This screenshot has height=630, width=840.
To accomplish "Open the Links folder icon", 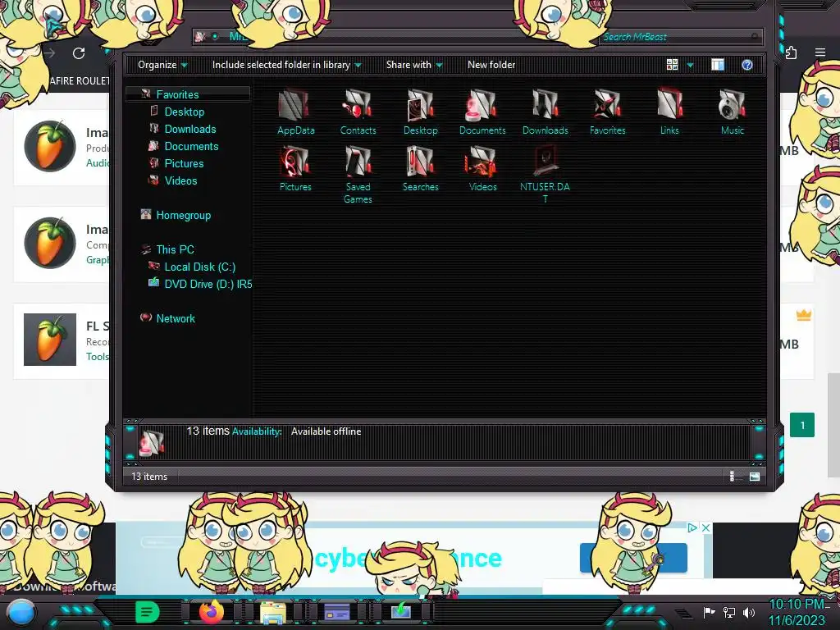I will coord(669,112).
